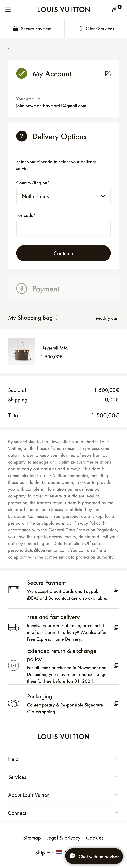Open the shopping bag with one item
This screenshot has width=127, height=868.
115,9
